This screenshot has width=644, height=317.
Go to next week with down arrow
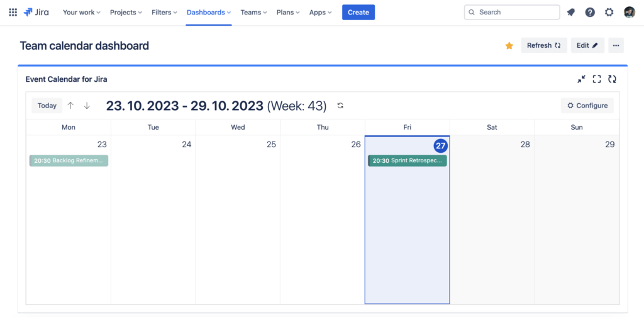coord(87,106)
